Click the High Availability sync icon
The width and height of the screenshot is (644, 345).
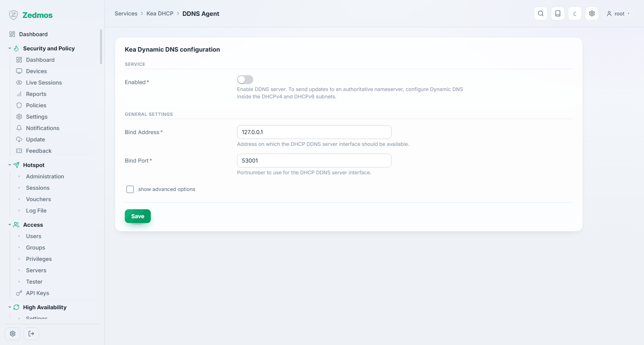coord(16,307)
